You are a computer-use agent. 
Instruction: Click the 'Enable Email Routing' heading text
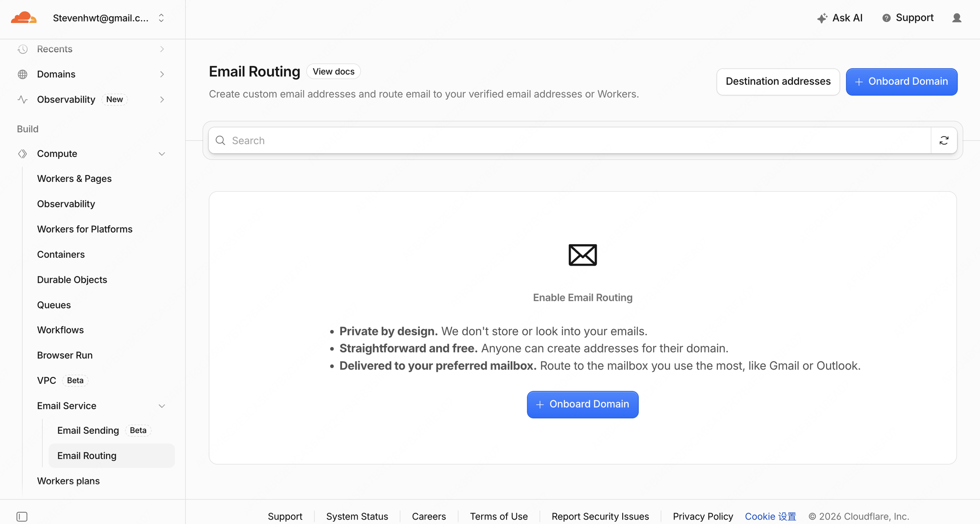[x=583, y=298]
